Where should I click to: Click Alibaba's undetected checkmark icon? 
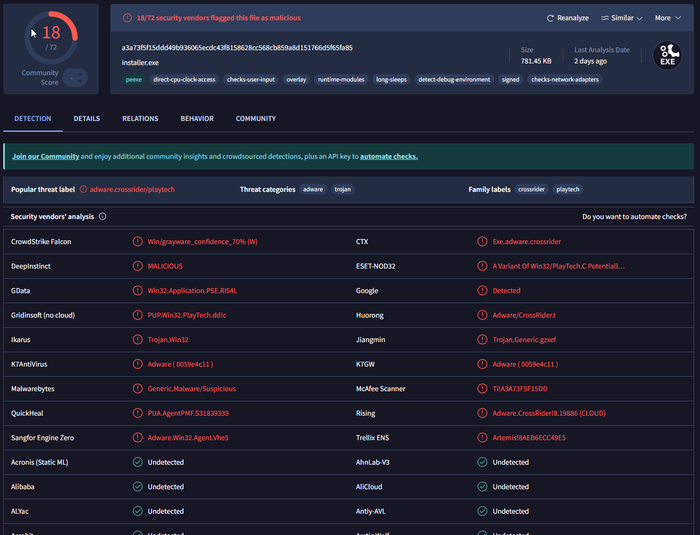(138, 487)
